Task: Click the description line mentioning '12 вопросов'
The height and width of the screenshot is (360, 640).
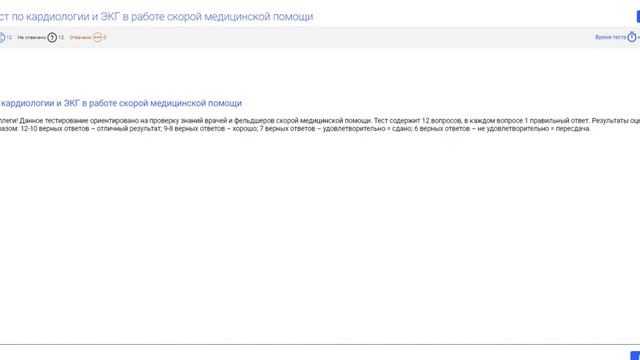Action: pos(320,121)
